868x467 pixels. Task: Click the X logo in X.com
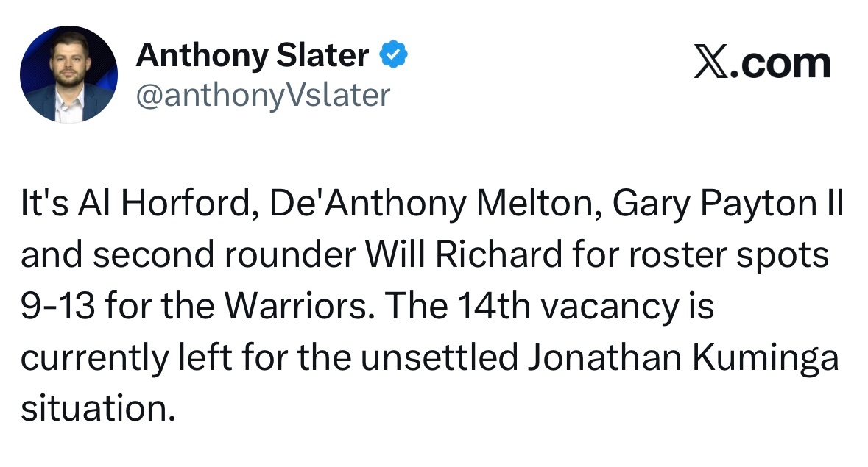(711, 64)
